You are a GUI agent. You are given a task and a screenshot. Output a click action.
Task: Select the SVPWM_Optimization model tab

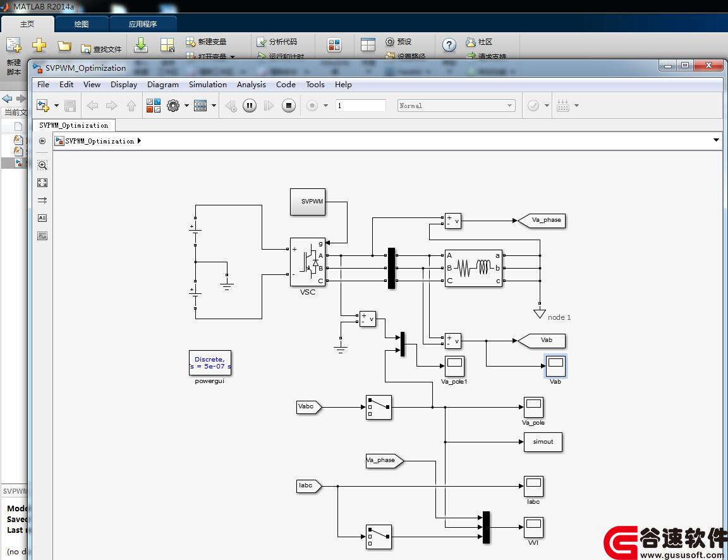[74, 125]
